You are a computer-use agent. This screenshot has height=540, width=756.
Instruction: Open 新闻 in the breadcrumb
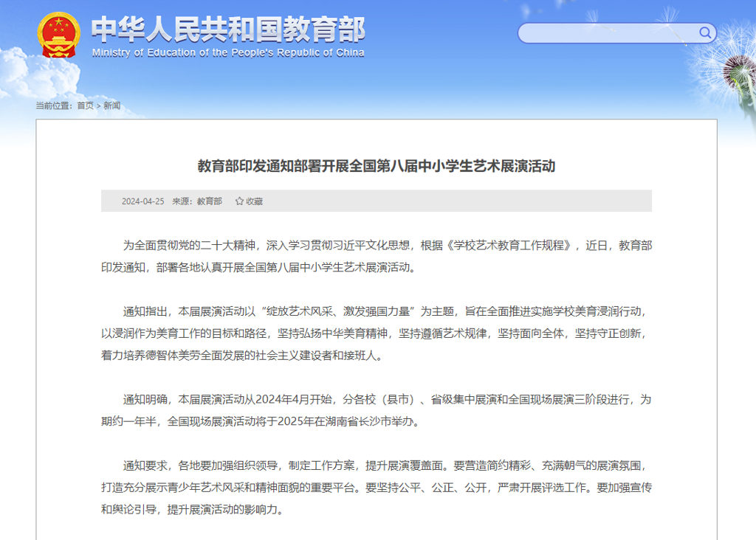[111, 105]
